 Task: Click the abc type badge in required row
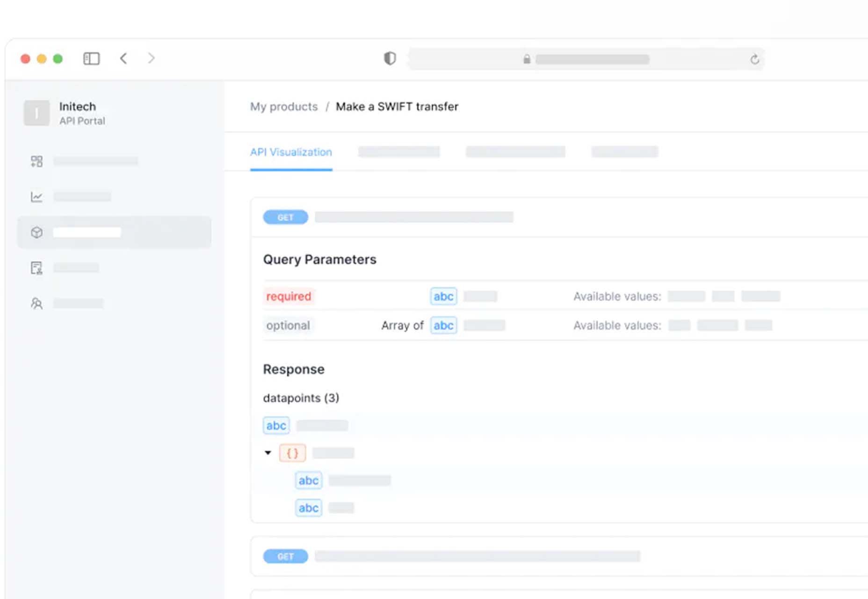click(443, 296)
